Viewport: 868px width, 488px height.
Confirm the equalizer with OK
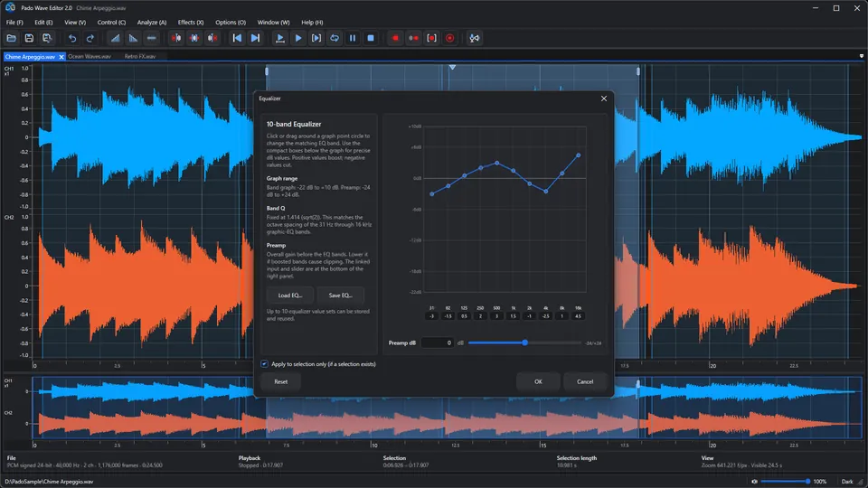pos(538,381)
